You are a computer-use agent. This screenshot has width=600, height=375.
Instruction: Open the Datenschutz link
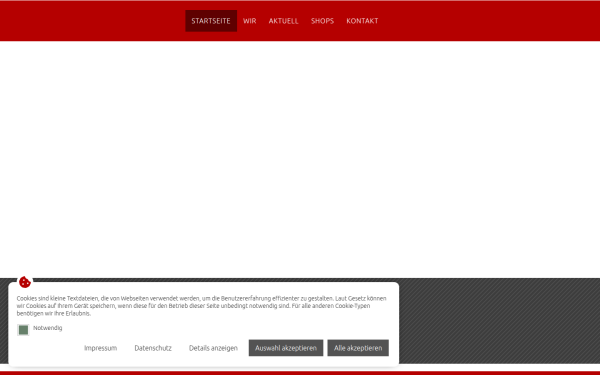pyautogui.click(x=153, y=348)
